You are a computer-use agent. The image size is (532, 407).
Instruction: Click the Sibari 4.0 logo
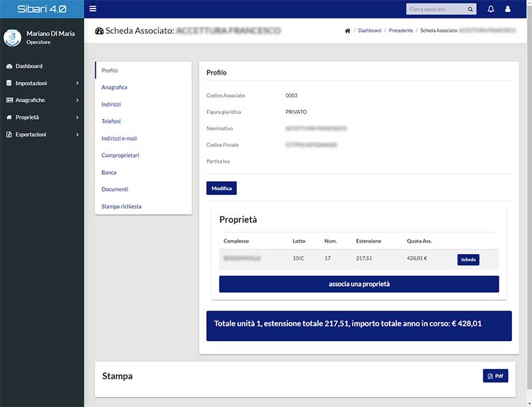tap(42, 9)
